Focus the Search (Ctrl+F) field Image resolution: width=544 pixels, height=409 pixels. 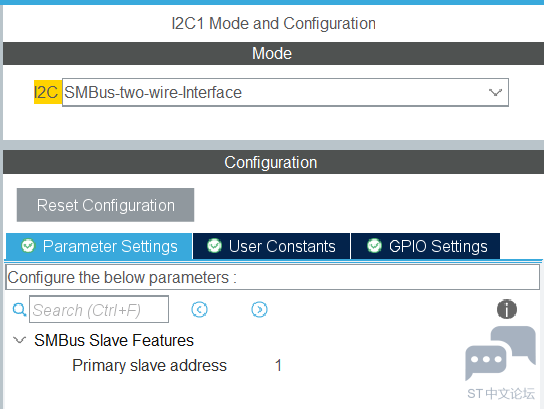point(99,309)
